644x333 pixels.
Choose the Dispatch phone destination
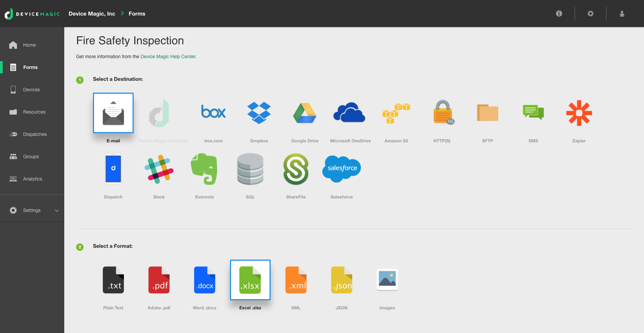click(113, 168)
